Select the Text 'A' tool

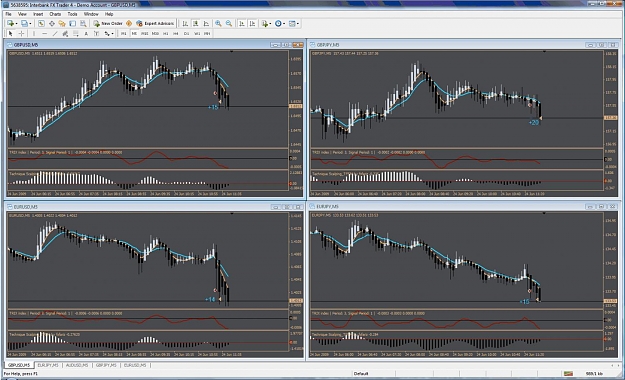coord(86,33)
